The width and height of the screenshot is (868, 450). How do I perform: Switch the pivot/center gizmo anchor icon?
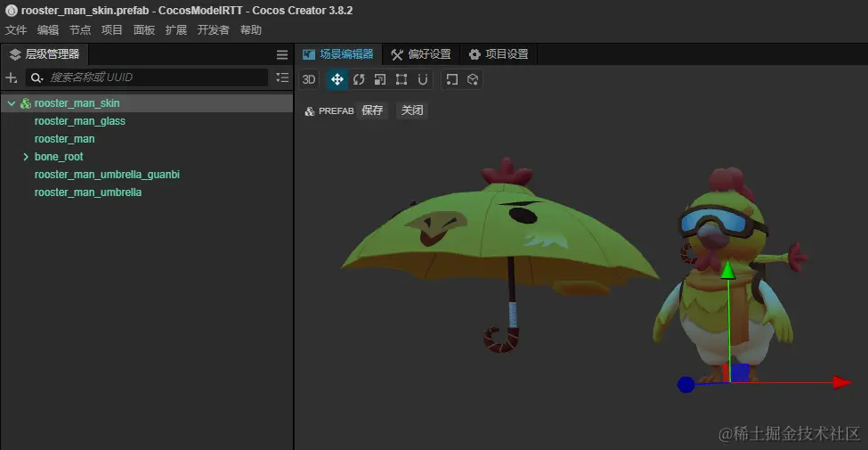pos(451,79)
